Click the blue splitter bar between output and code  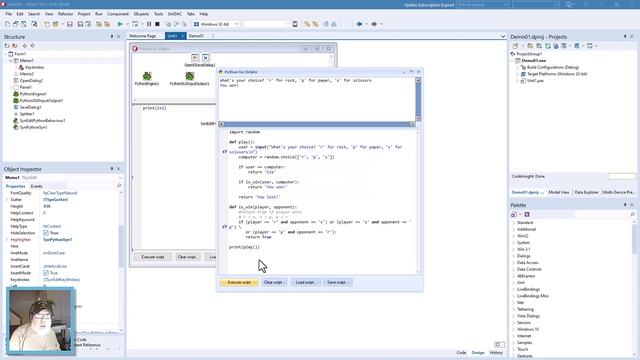tap(317, 124)
